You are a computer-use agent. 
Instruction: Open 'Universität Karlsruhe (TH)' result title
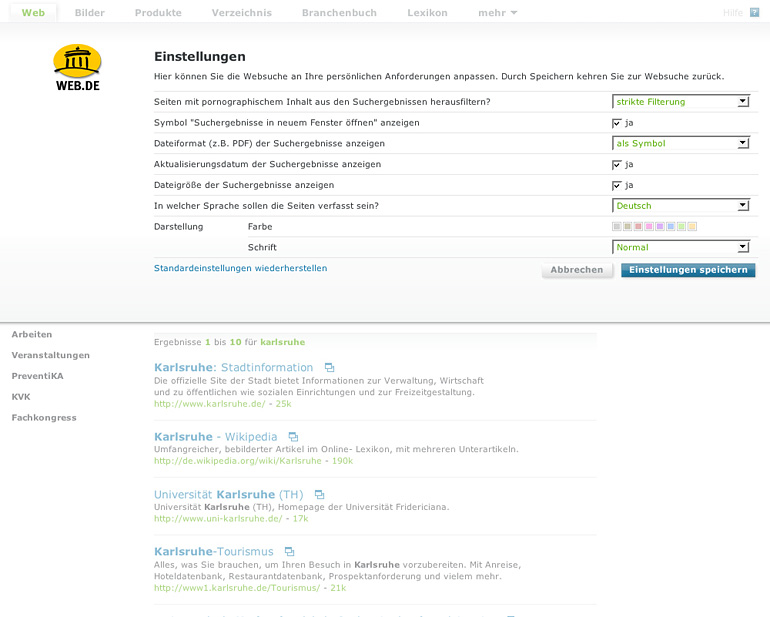(x=229, y=494)
